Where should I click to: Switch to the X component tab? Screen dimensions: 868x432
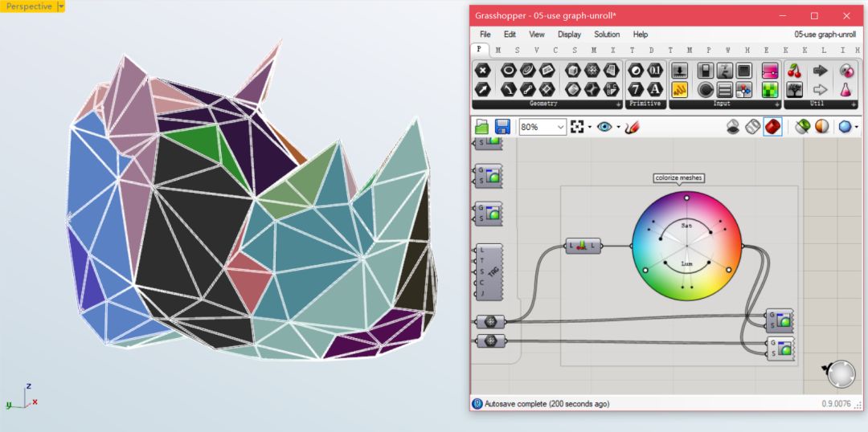[612, 51]
